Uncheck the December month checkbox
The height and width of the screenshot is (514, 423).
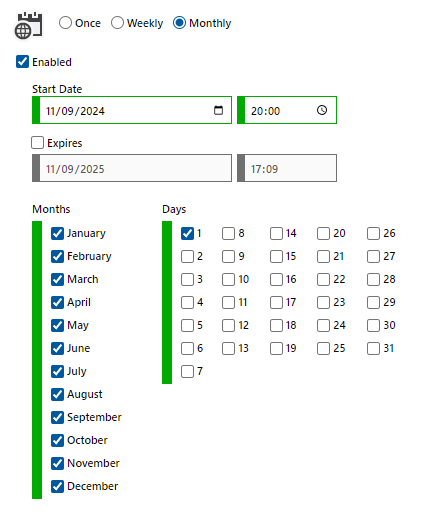click(57, 486)
